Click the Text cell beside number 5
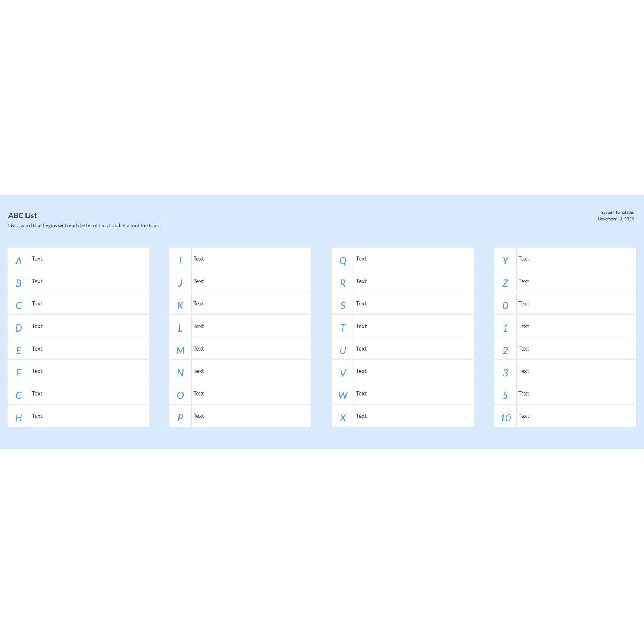This screenshot has height=644, width=644. [x=576, y=393]
